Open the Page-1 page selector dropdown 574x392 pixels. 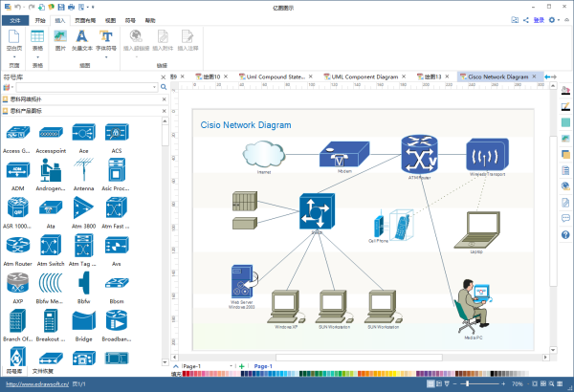tap(231, 366)
